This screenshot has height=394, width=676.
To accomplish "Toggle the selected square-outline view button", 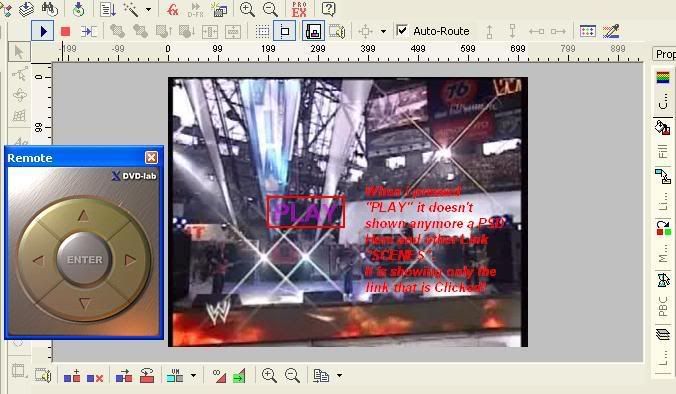I will tap(285, 31).
